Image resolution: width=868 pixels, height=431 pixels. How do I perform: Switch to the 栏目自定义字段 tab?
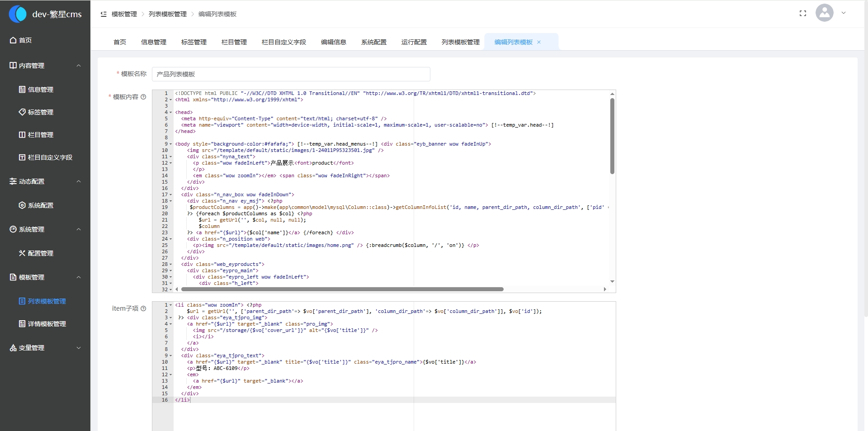tap(283, 42)
